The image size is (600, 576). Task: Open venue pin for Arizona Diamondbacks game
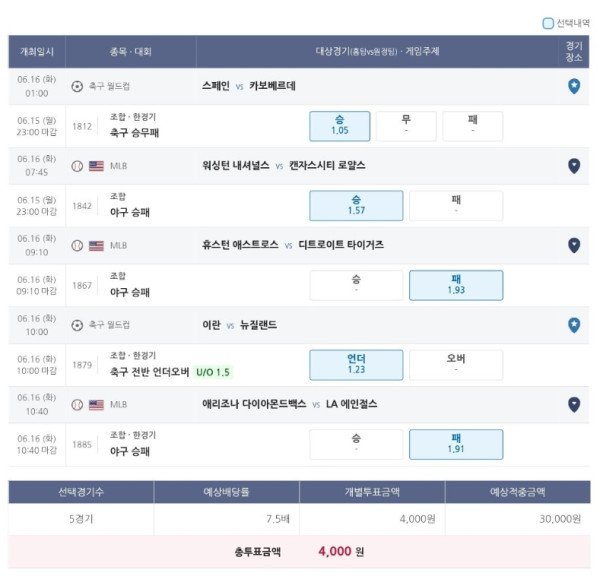pos(574,405)
